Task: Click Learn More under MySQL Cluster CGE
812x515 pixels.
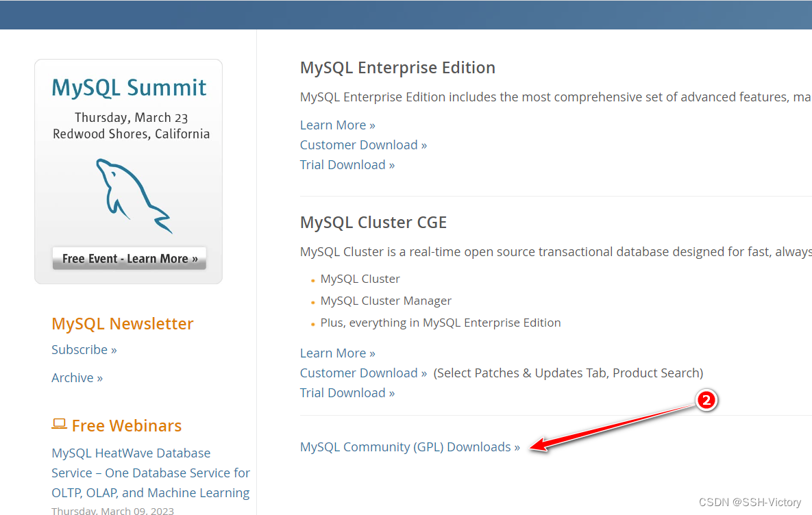Action: click(337, 353)
